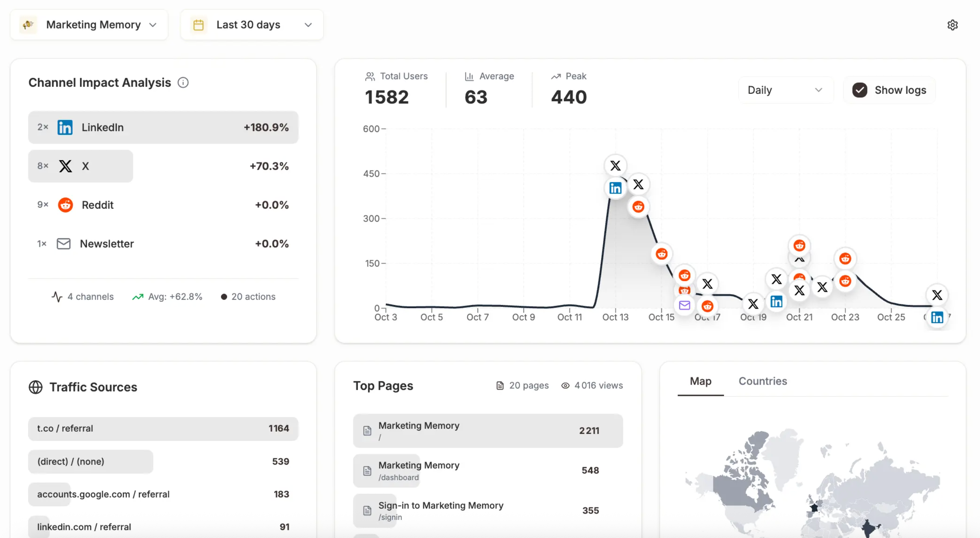
Task: Click the LinkedIn marker near the chart peak
Action: [615, 188]
